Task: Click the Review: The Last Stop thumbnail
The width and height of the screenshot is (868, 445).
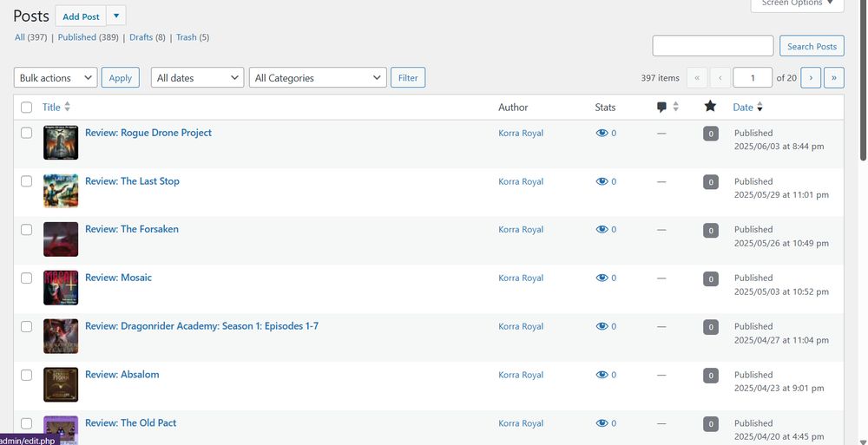Action: click(x=61, y=191)
